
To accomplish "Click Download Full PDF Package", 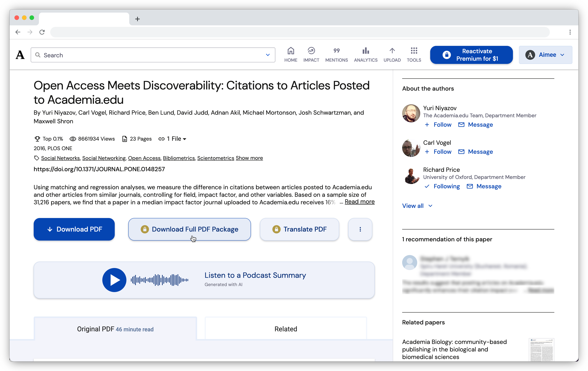I will coord(189,229).
